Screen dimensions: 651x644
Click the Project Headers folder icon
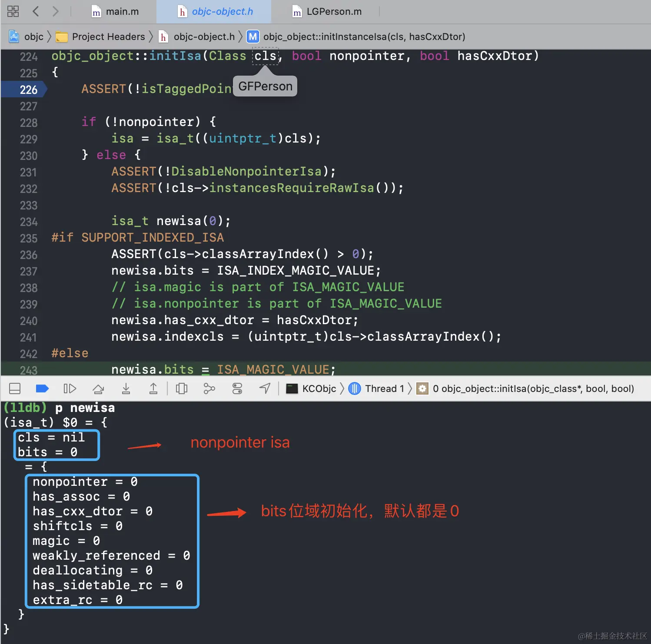tap(62, 37)
